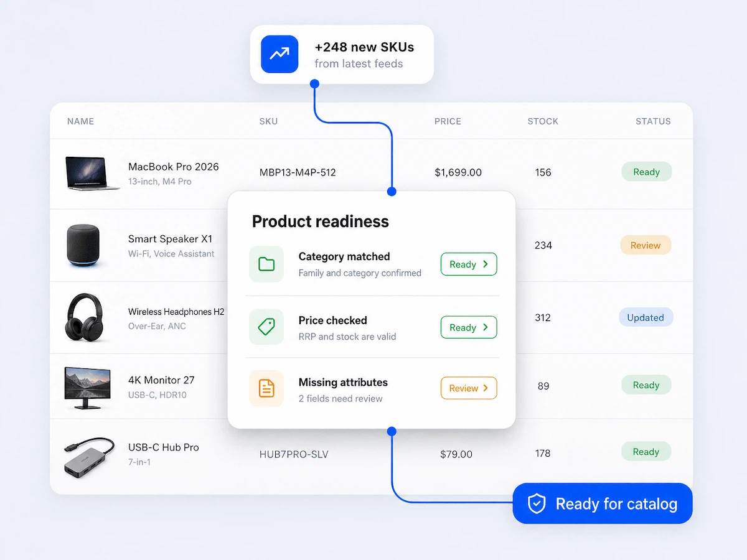
Task: Click the Ready button for Category matched
Action: point(469,264)
